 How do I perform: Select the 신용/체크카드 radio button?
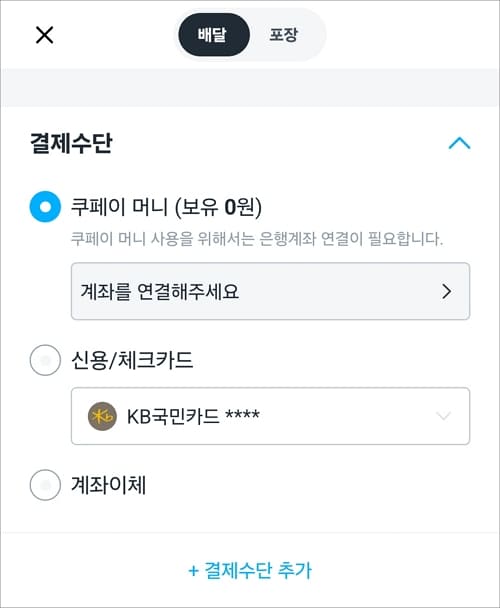(x=45, y=360)
